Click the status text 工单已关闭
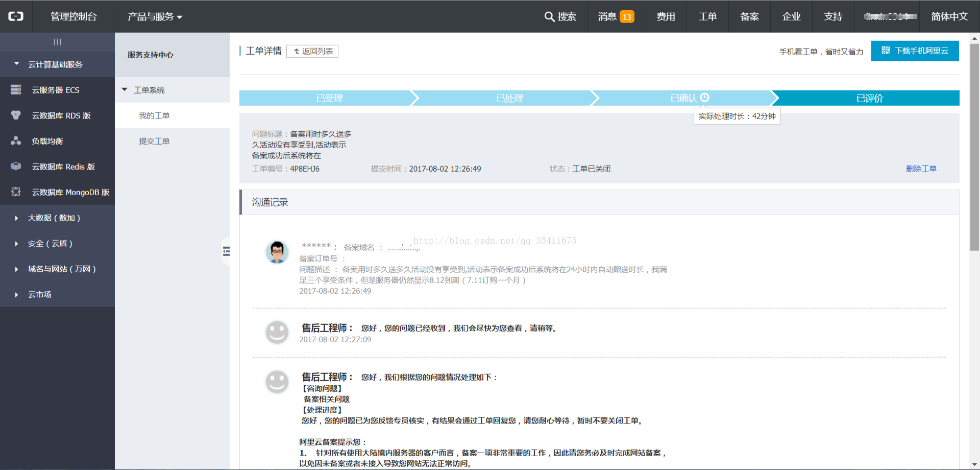Screen dimensions: 980x470 [592, 169]
